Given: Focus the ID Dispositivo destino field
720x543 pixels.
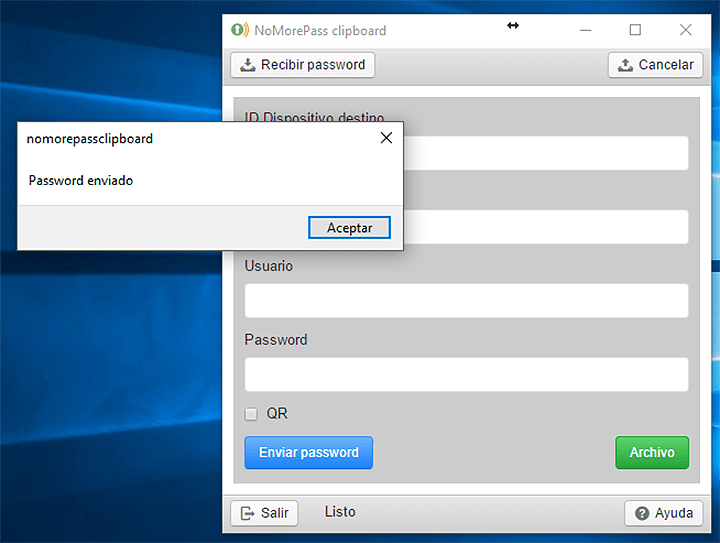Looking at the screenshot, I should (x=546, y=153).
